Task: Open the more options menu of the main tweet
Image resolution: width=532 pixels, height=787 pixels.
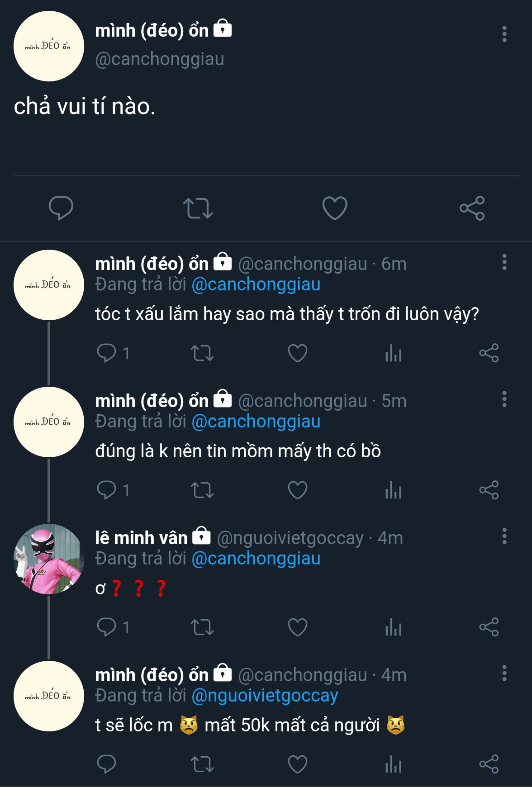Action: pos(504,34)
